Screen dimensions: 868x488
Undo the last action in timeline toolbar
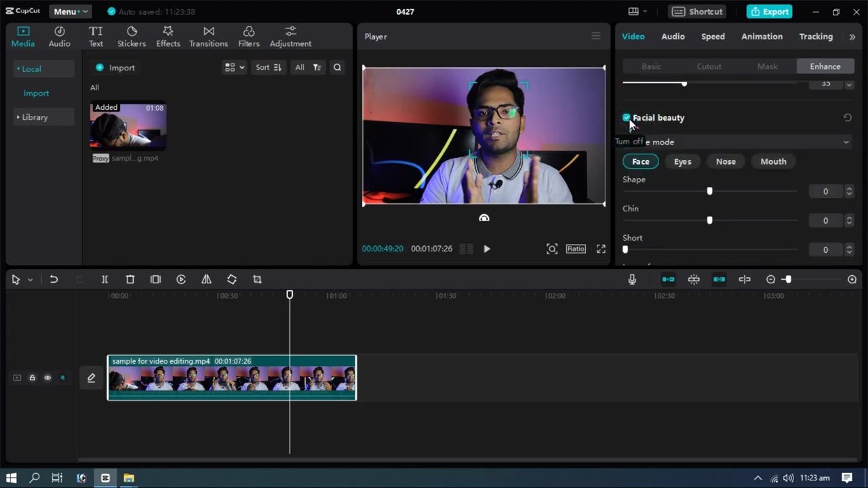point(54,279)
